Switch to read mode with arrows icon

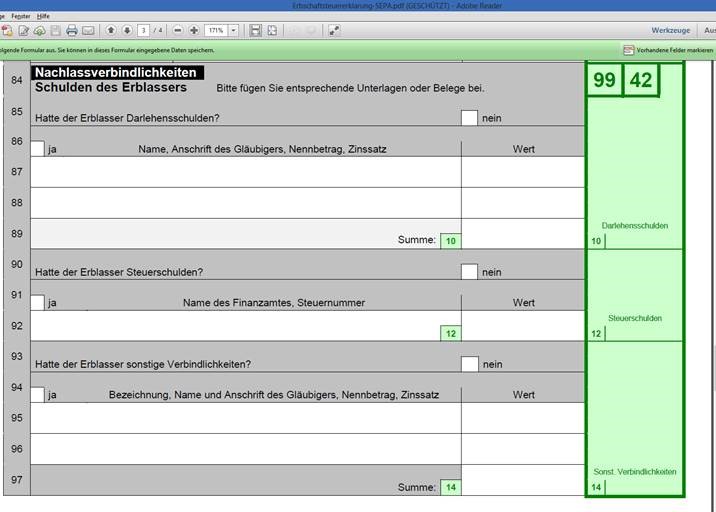click(334, 31)
